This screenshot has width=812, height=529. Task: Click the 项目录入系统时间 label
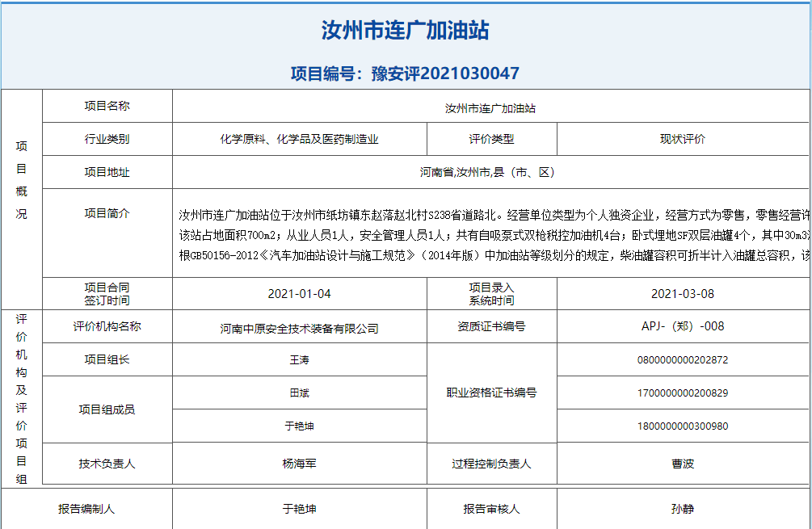(x=491, y=293)
